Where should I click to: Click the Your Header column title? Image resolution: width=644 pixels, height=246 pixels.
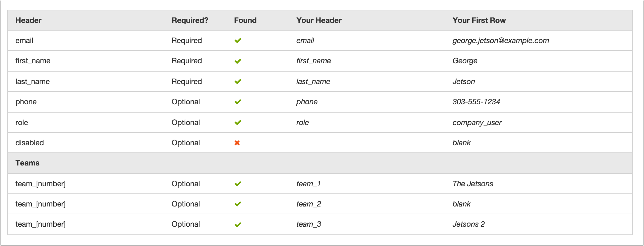pyautogui.click(x=319, y=20)
